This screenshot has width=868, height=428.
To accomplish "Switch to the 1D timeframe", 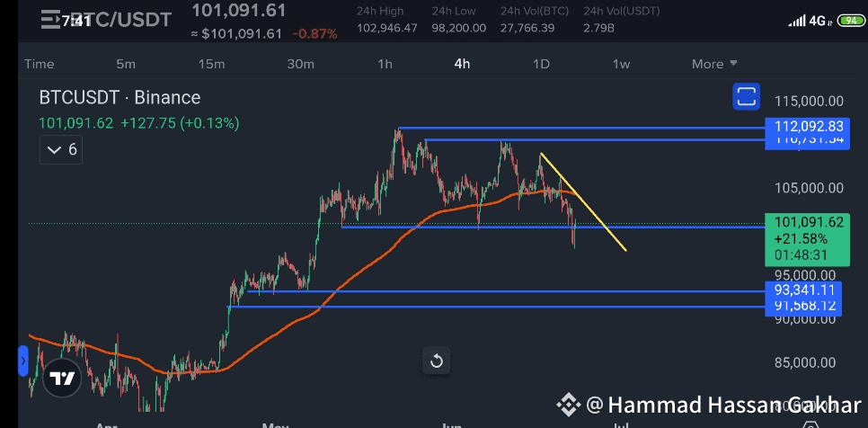I will 541,64.
